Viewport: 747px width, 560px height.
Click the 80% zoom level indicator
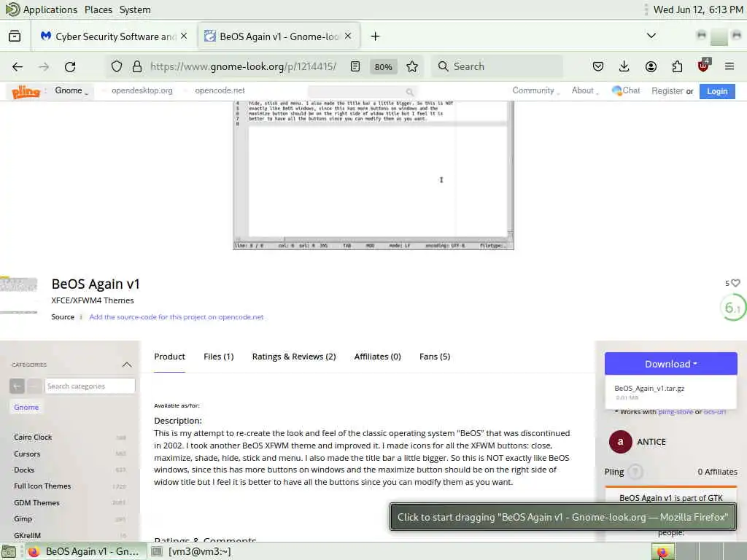pyautogui.click(x=384, y=66)
